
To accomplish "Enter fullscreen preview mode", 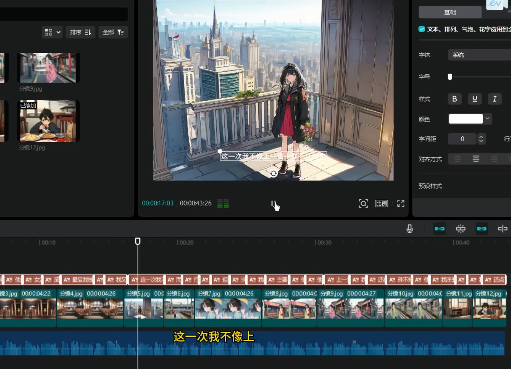I will 400,203.
